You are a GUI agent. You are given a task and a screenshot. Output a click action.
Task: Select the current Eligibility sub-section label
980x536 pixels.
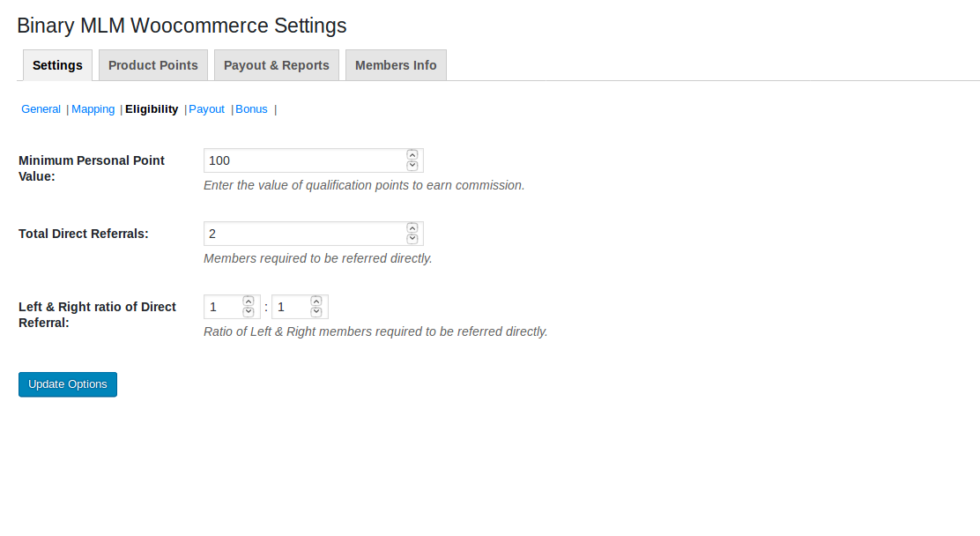click(x=152, y=108)
